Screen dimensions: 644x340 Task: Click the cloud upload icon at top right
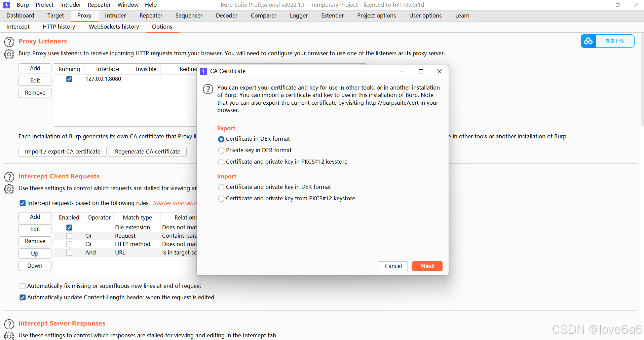[x=588, y=41]
